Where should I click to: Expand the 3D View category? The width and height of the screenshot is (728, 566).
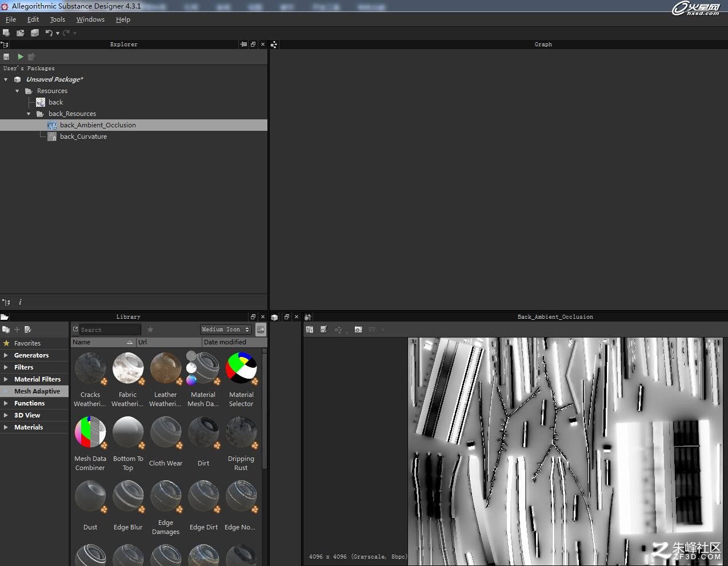tap(6, 415)
